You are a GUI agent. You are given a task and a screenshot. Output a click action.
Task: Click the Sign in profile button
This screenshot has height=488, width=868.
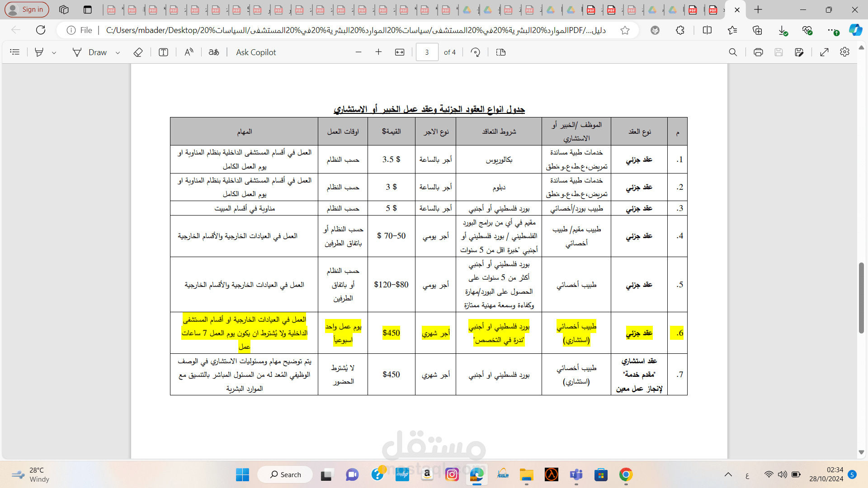(x=27, y=9)
